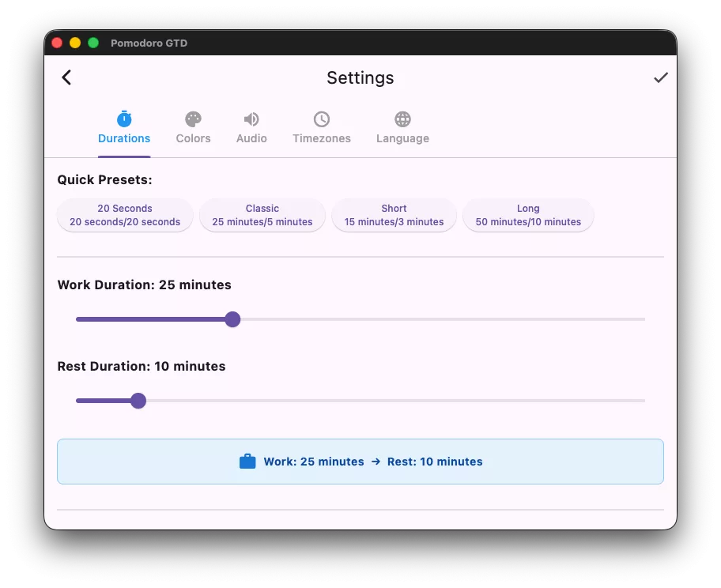Image resolution: width=721 pixels, height=588 pixels.
Task: Maximize the window with green button
Action: 93,43
